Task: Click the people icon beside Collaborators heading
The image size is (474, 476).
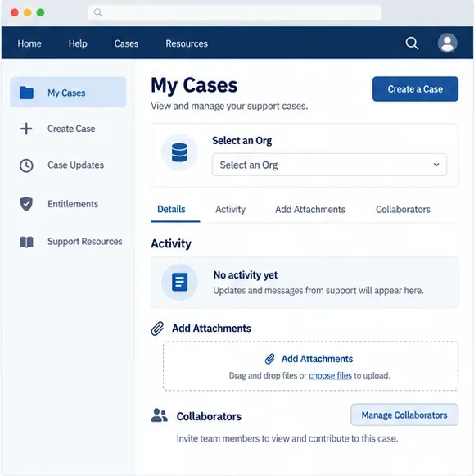Action: coord(159,415)
